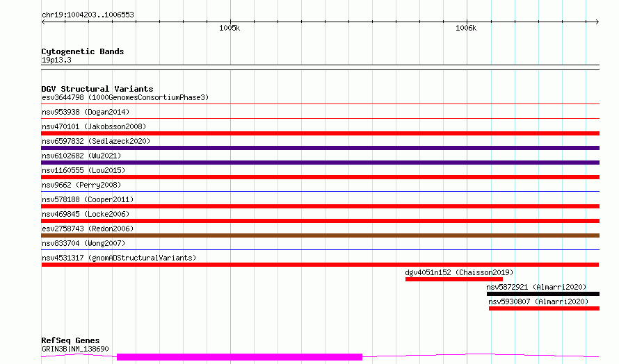This screenshot has width=619, height=364.
Task: Click the brown bar under esv2758743 Redon2006
Action: (320, 235)
